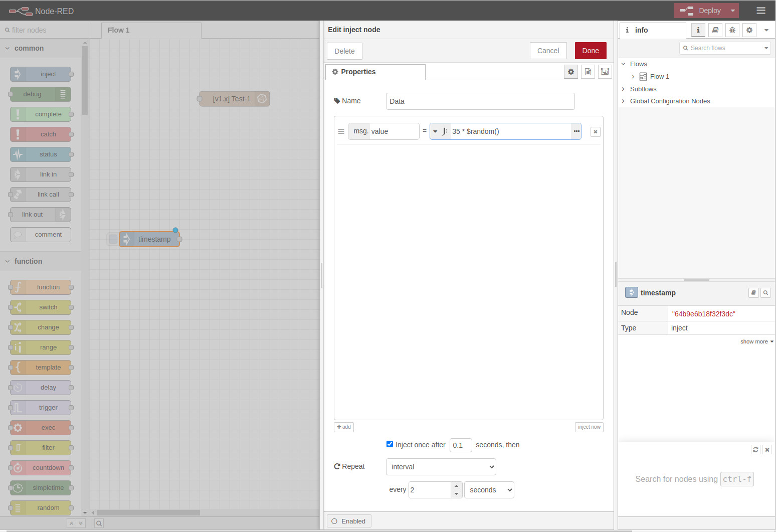Select the template palette node

pos(41,368)
